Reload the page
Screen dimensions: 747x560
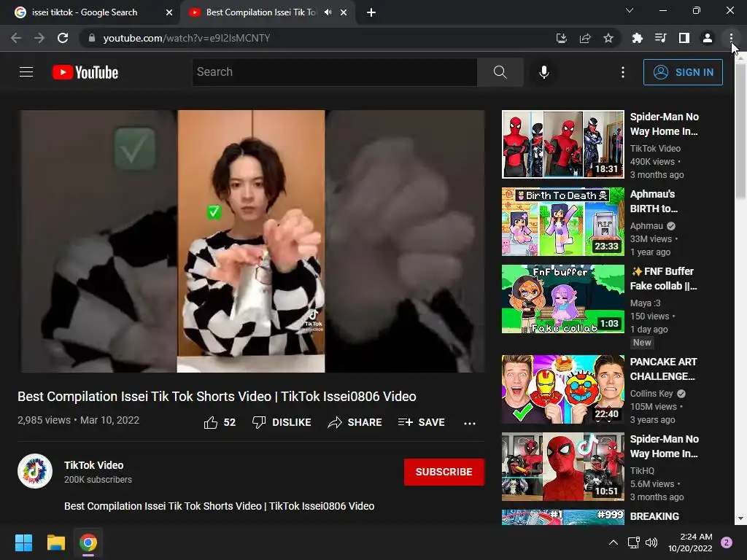[x=63, y=38]
